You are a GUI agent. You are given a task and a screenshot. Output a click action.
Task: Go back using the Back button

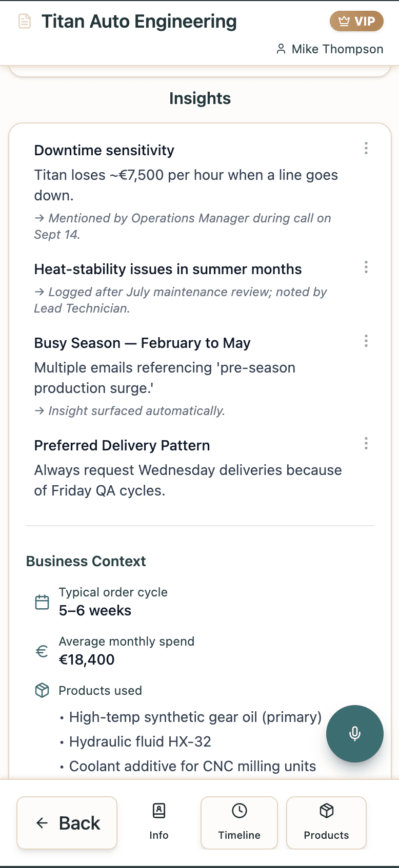point(67,823)
